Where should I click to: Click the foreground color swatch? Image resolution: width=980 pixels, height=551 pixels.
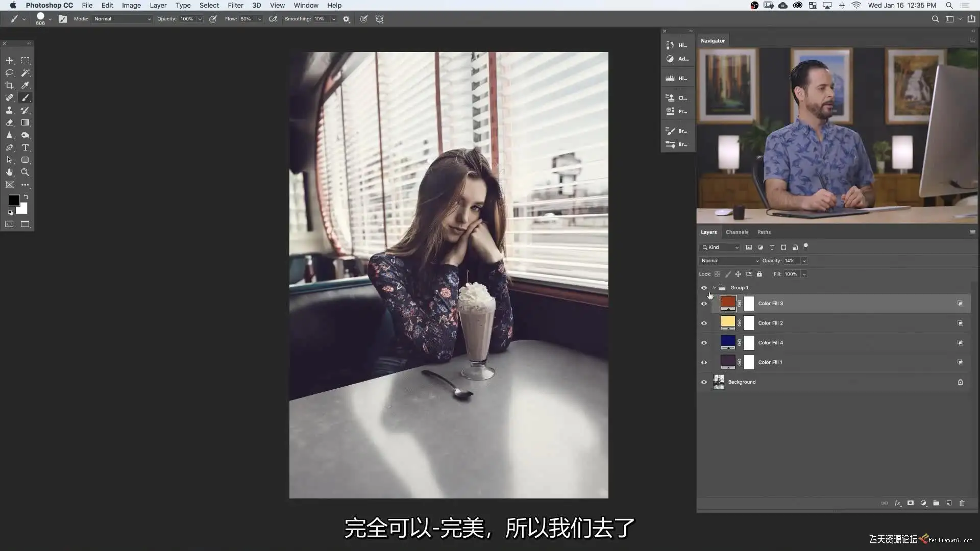pos(14,201)
